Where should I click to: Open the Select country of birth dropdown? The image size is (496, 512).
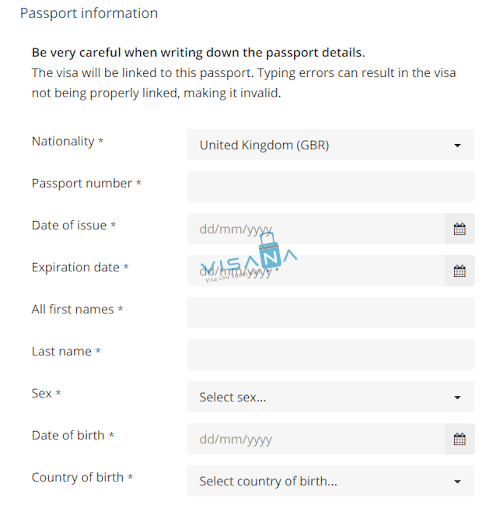330,481
